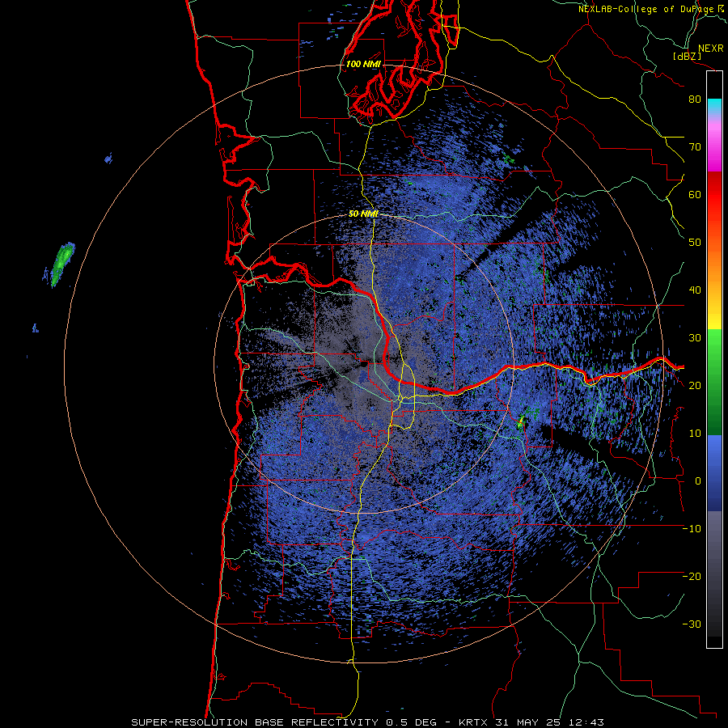Click the -30 dBZ legend value
Image resolution: width=728 pixels, height=728 pixels.
pyautogui.click(x=692, y=624)
